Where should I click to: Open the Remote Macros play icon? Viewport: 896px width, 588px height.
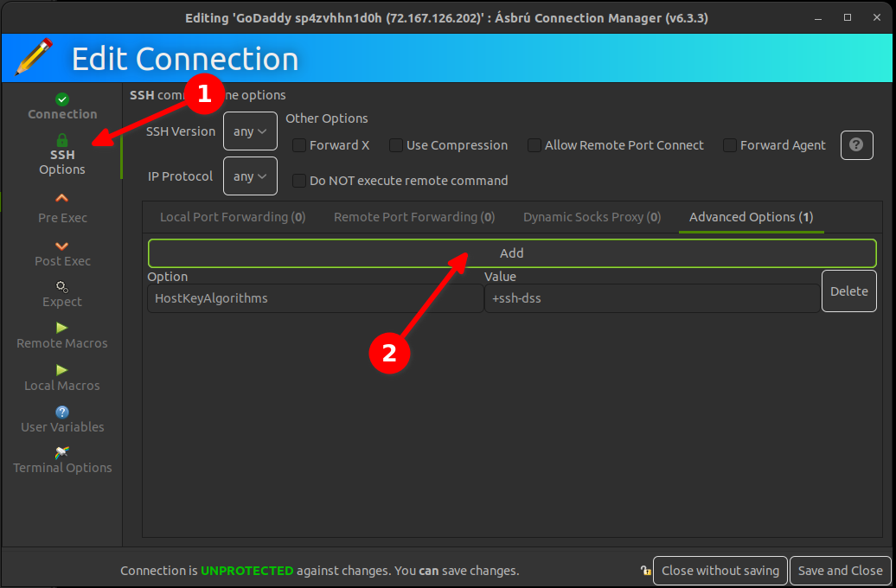62,328
